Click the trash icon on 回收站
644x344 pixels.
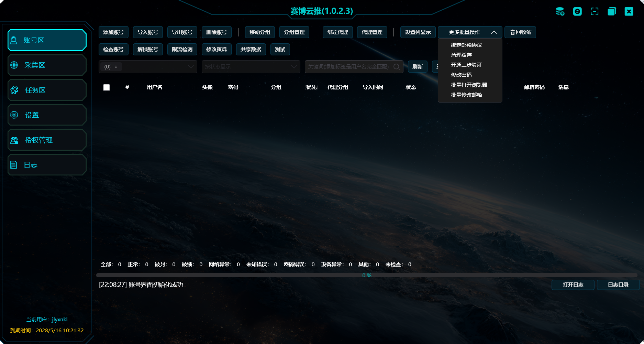coord(512,32)
